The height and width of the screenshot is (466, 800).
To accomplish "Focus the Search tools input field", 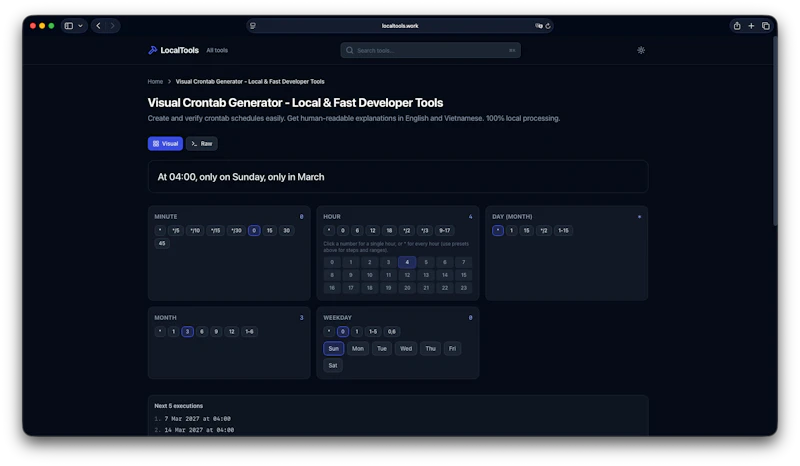I will click(430, 50).
